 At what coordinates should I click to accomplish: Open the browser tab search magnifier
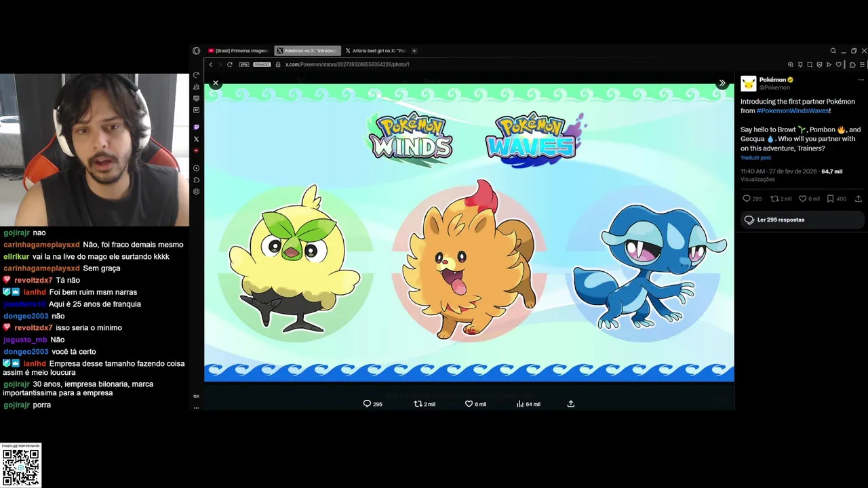tap(833, 51)
